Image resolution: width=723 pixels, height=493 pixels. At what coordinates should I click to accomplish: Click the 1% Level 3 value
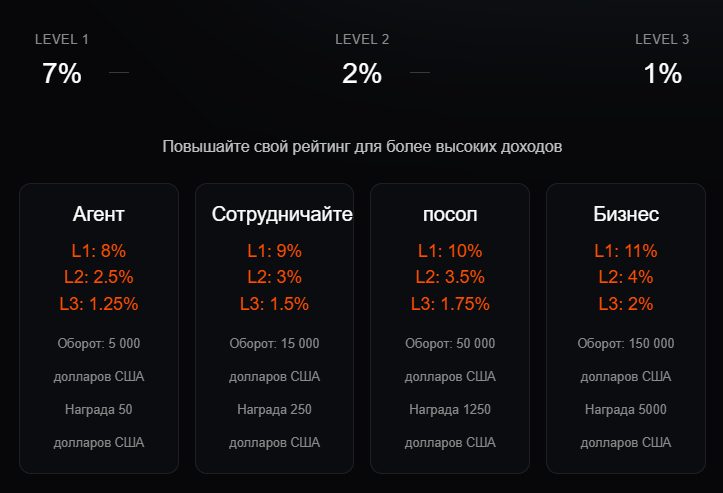[662, 73]
